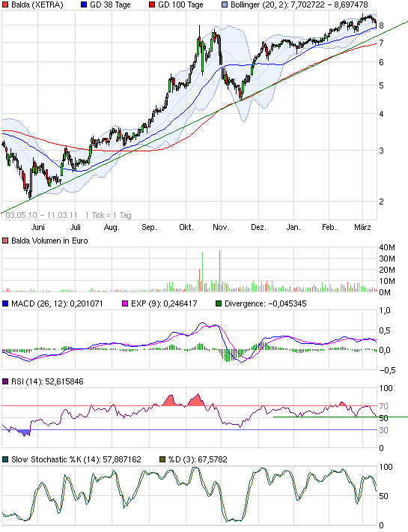Click volume axis label '40M'
408x532 pixels.
click(387, 247)
